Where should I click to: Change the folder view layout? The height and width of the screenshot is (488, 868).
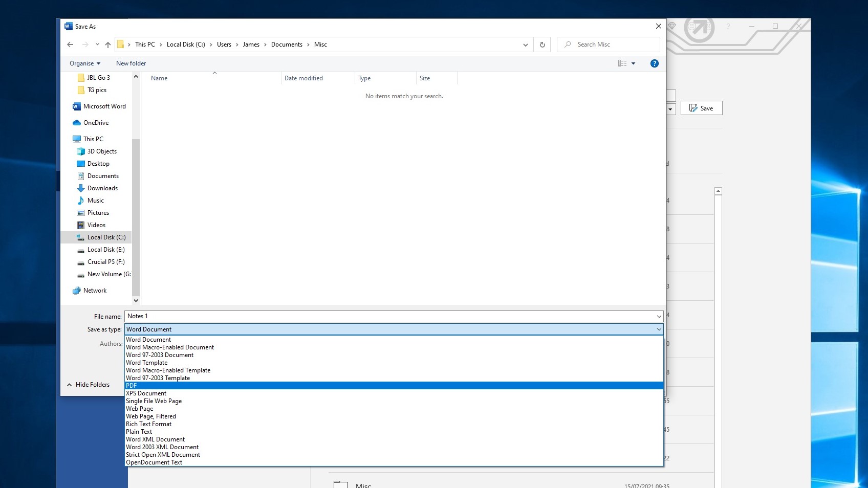[625, 63]
